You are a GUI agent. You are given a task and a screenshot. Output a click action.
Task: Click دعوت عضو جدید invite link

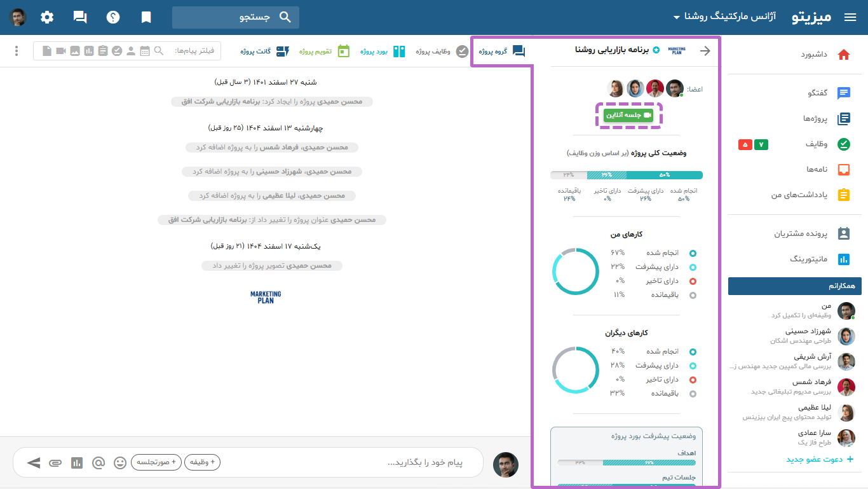coord(820,459)
